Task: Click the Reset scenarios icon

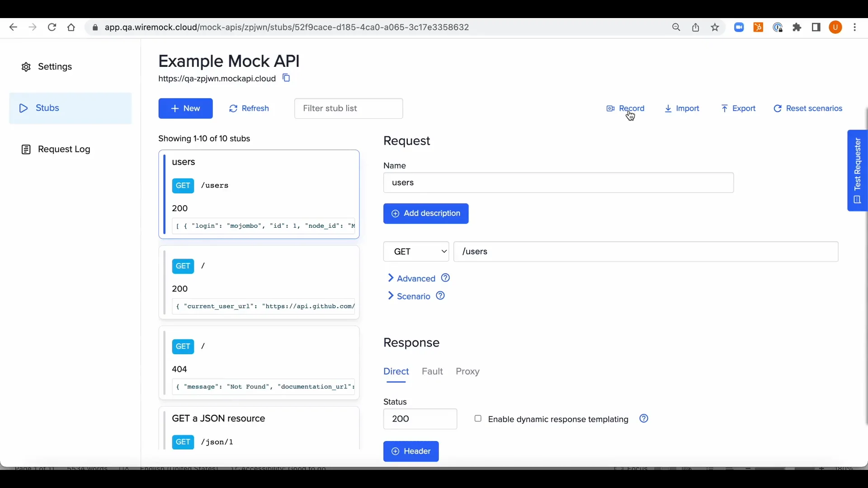Action: 778,108
